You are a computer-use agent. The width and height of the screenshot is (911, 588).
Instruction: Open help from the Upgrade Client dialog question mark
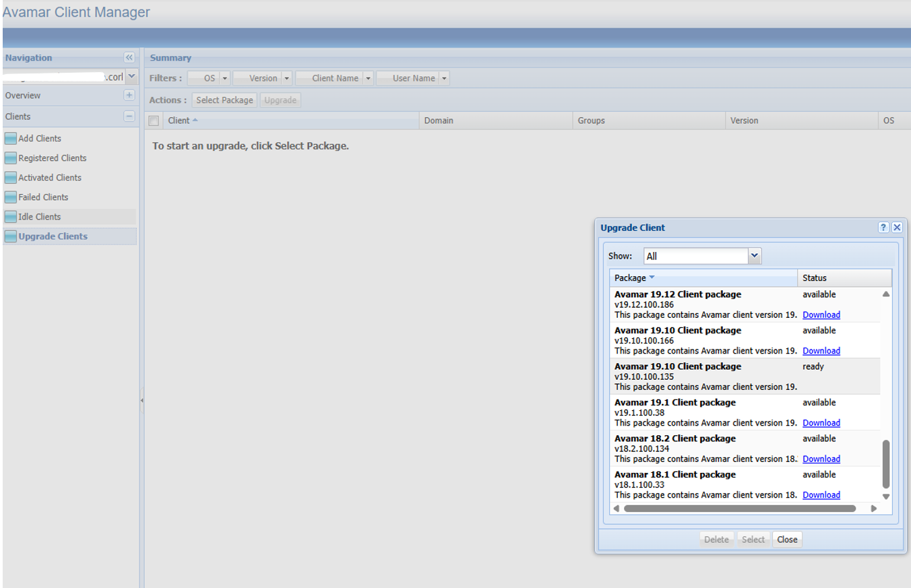click(x=883, y=227)
